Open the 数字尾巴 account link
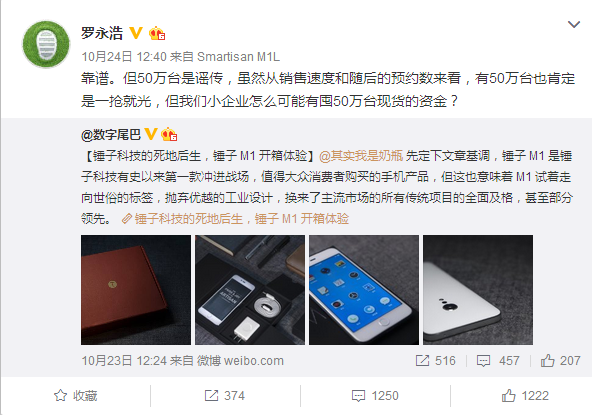The height and width of the screenshot is (415, 592). pyautogui.click(x=111, y=134)
